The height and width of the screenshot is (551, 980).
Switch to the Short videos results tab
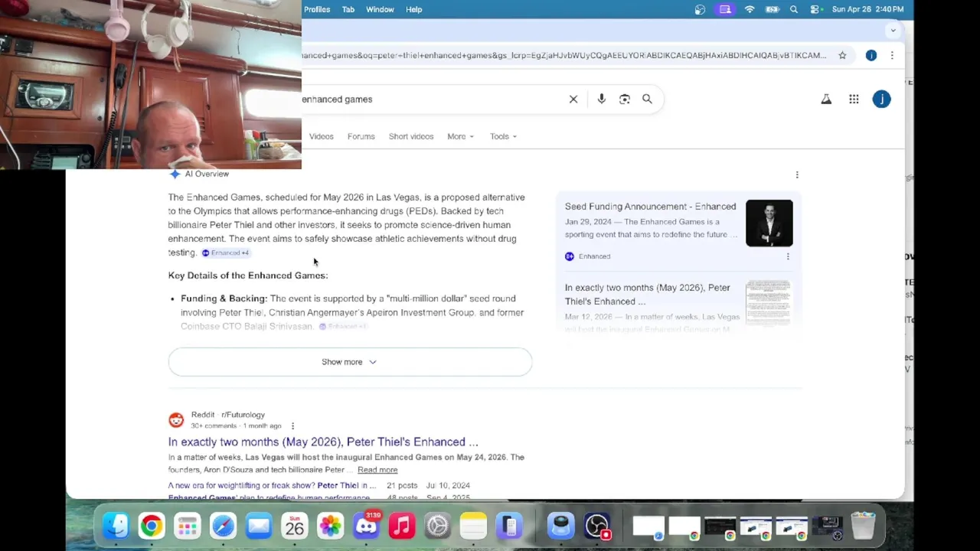[411, 136]
